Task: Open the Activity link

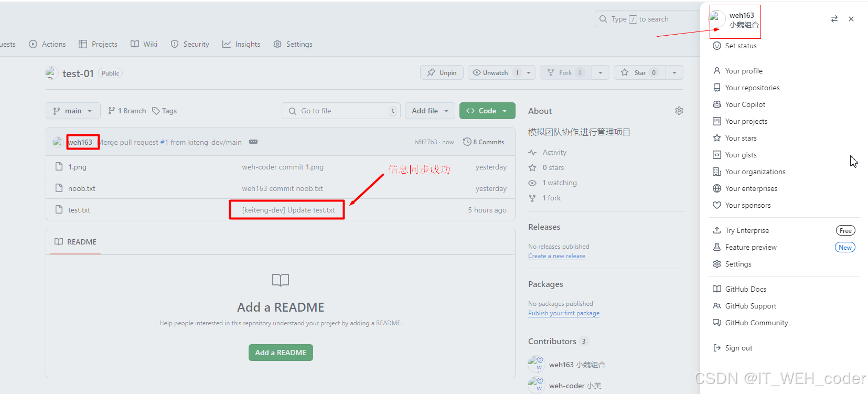Action: [548, 152]
